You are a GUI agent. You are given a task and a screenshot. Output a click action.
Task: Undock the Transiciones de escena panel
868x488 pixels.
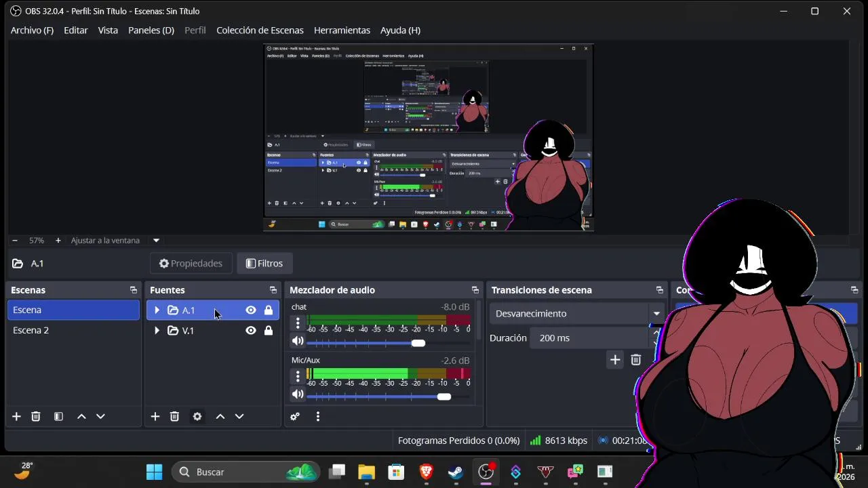(659, 290)
